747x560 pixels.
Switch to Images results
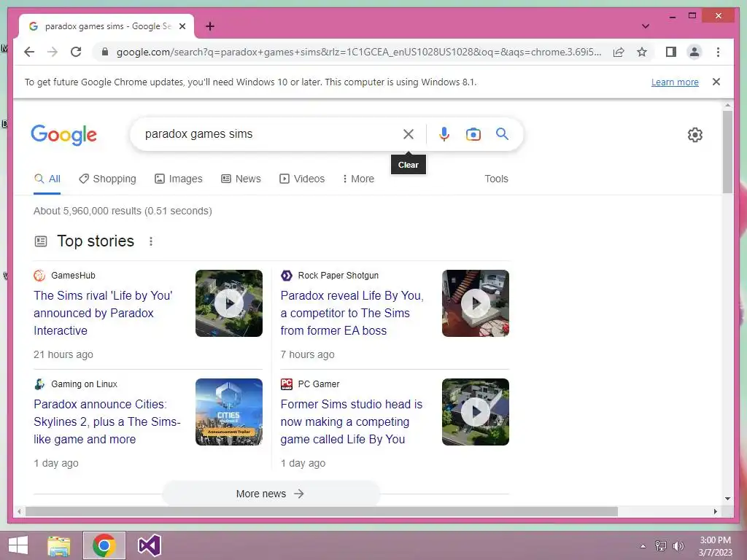[x=179, y=179]
